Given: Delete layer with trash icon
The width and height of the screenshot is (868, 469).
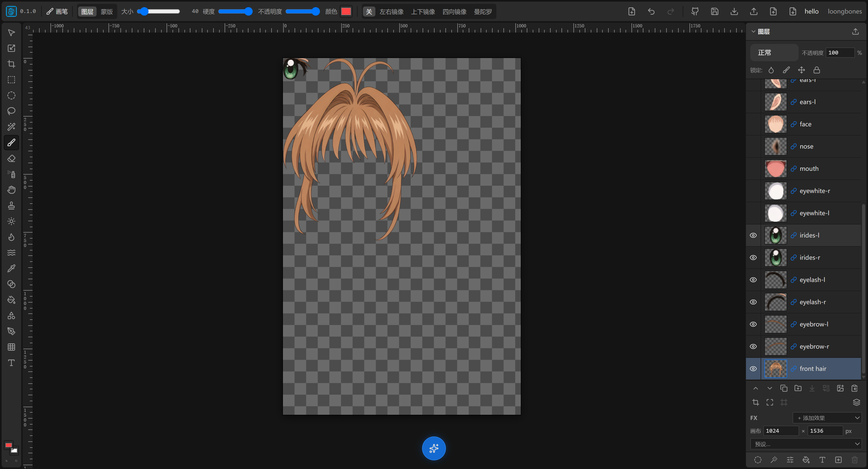Looking at the screenshot, I should (854, 460).
